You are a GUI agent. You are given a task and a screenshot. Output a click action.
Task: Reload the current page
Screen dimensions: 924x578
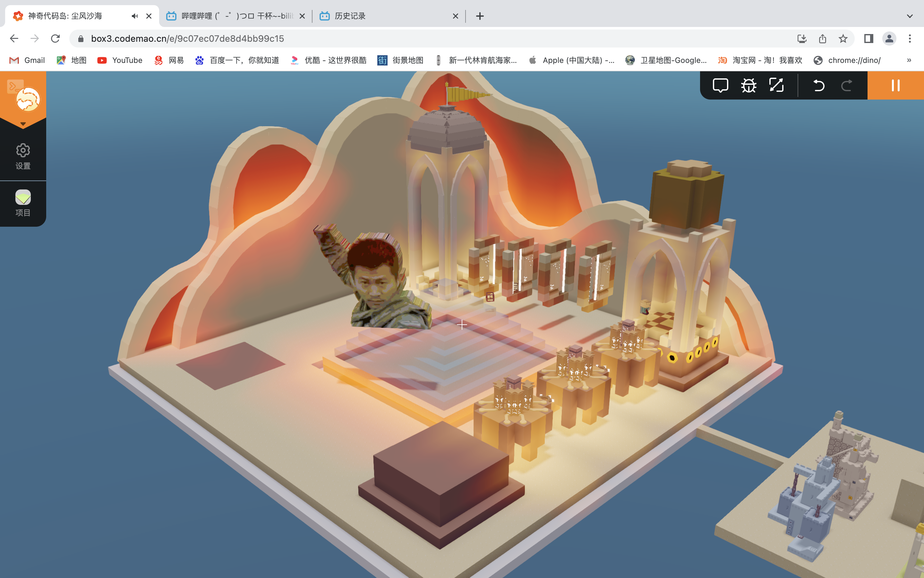pos(56,39)
